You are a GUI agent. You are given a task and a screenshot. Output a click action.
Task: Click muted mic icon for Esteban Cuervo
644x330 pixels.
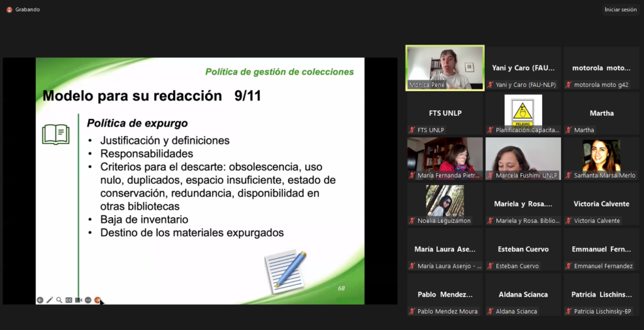pos(491,266)
